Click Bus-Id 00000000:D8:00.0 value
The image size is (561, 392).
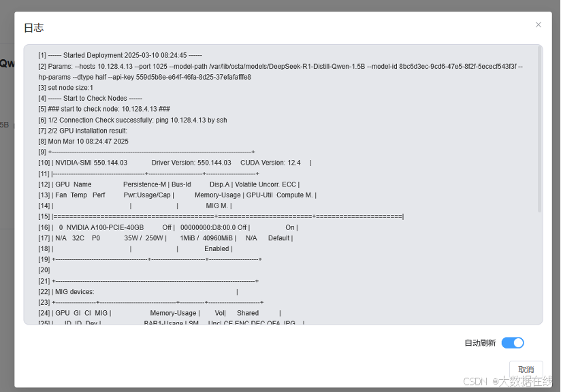coord(208,227)
